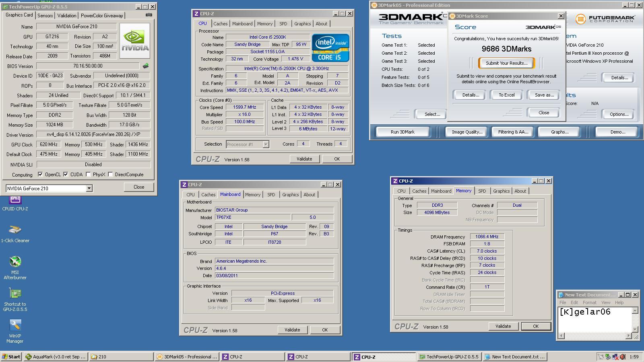644x362 pixels.
Task: Click Details... button in the score dialog
Action: [471, 95]
